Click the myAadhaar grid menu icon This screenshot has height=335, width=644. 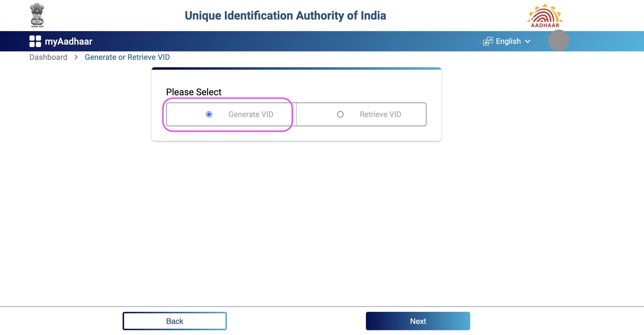(x=35, y=41)
